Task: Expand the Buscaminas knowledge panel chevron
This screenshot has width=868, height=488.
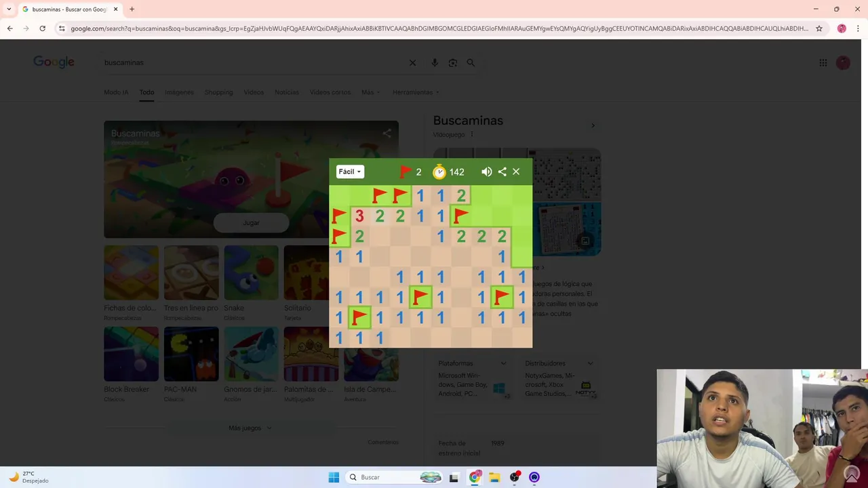Action: 593,125
